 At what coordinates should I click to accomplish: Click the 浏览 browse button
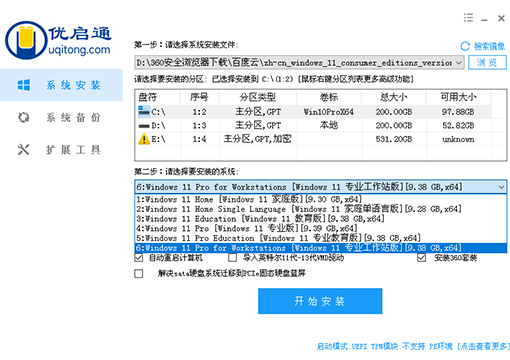pos(487,62)
